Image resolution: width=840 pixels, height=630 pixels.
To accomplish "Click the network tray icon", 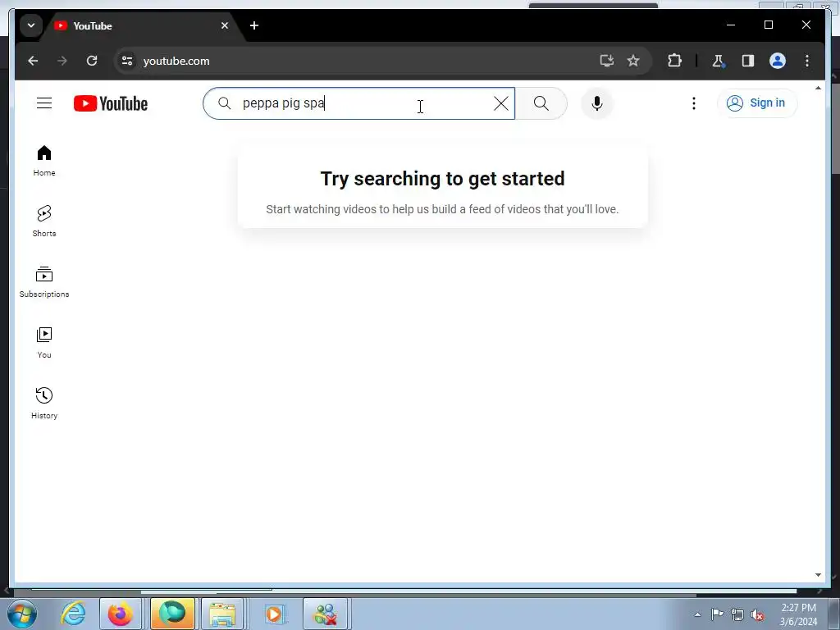I will point(737,614).
